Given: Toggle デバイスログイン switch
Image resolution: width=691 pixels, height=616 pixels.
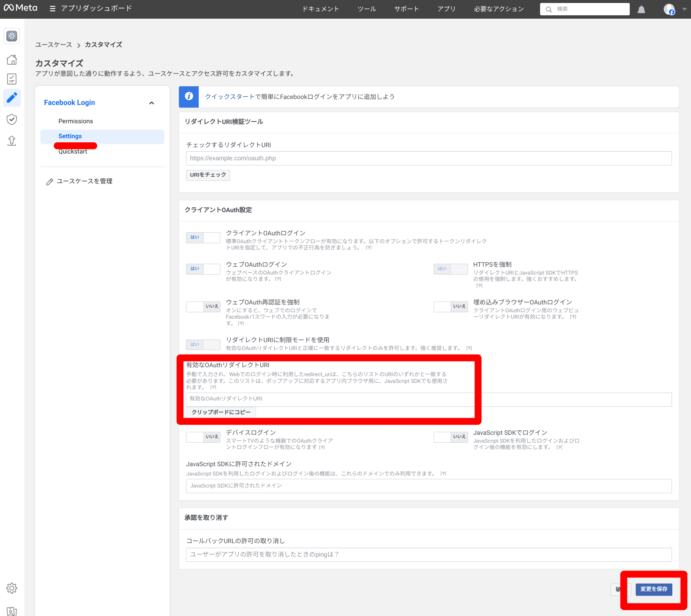Looking at the screenshot, I should click(203, 437).
